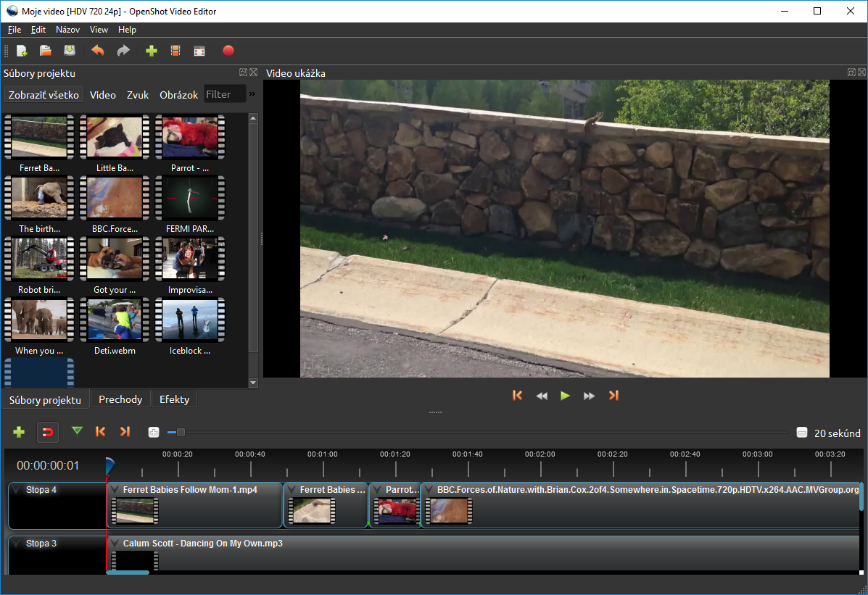Image resolution: width=868 pixels, height=595 pixels.
Task: Toggle the magnet snapping button
Action: click(x=48, y=432)
